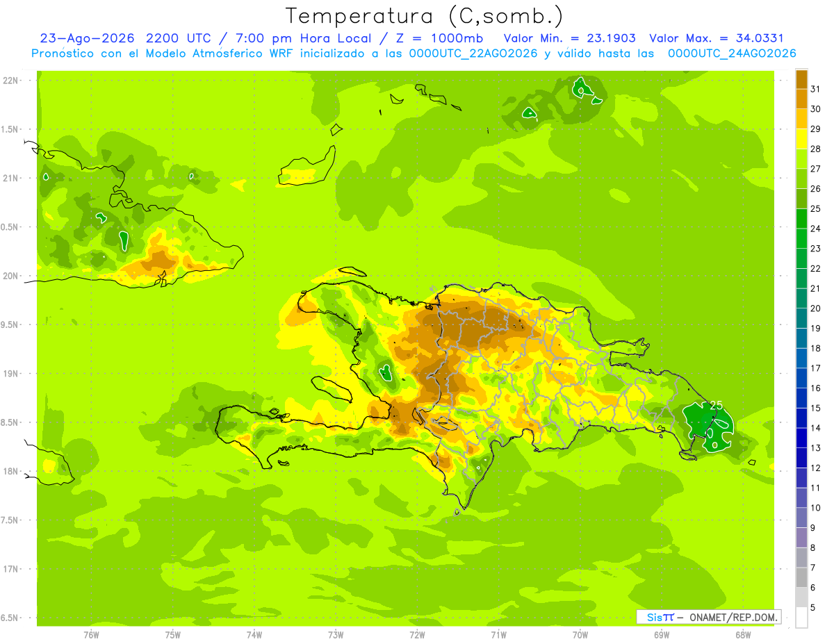Select the "Z = 1000mb" level text
Image resolution: width=834 pixels, height=644 pixels.
click(x=439, y=38)
